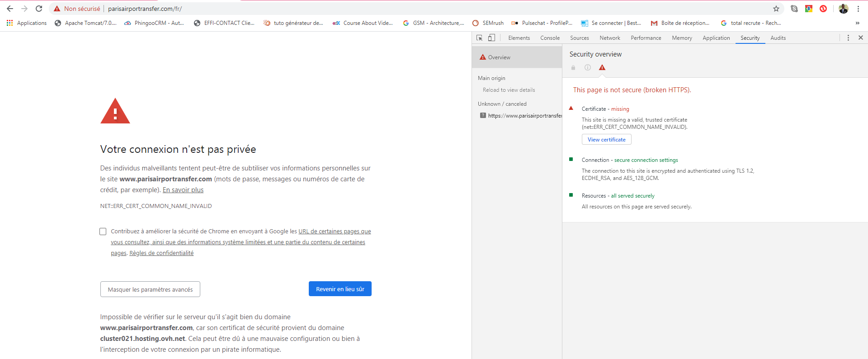Screen dimensions: 868x359
Task: Click the browser back arrow
Action: point(10,9)
